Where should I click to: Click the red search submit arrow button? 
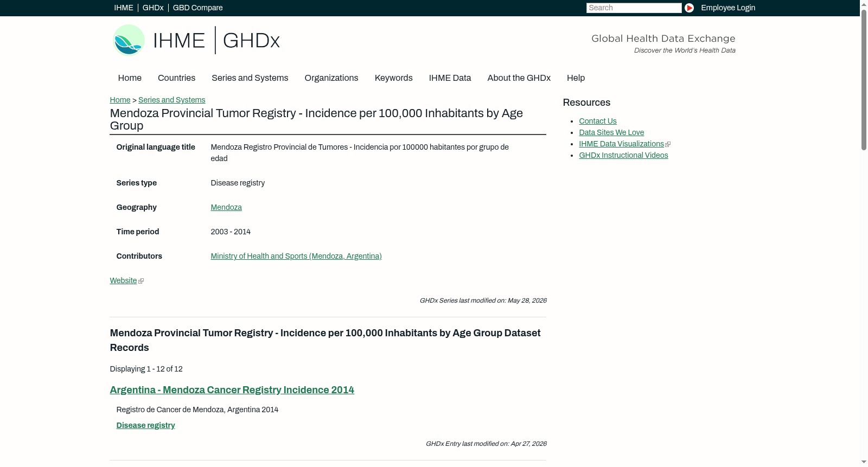(689, 8)
